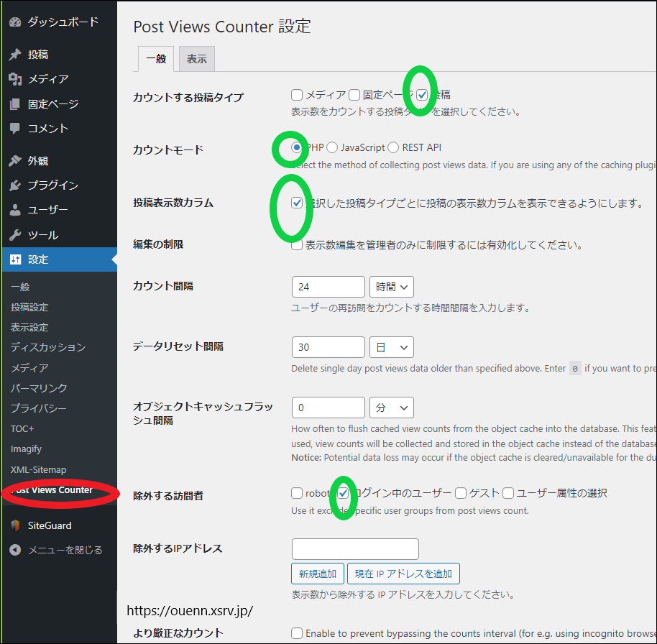Click the media icon beside メディア
Viewport: 657px width, 644px height.
[15, 79]
